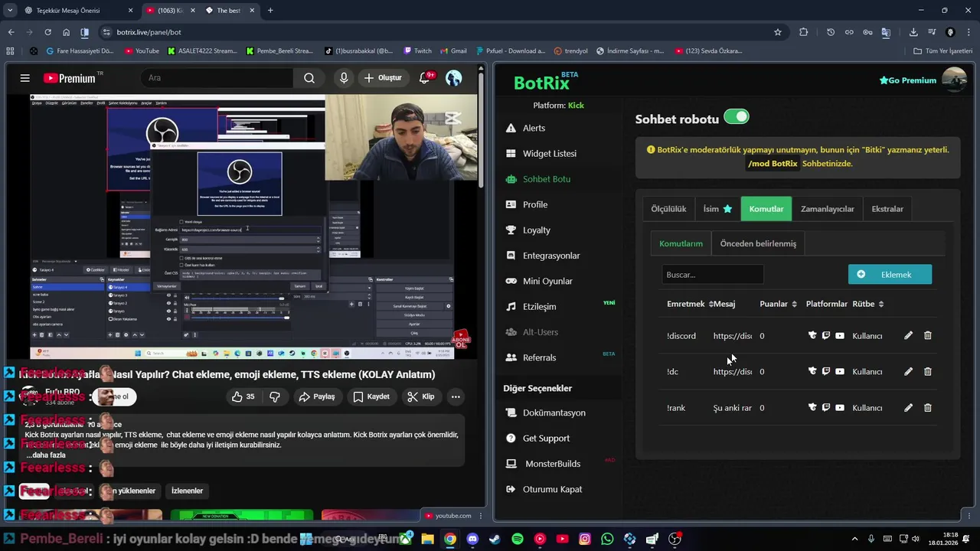Click the YouTube Ara search box
The height and width of the screenshot is (551, 980).
pyautogui.click(x=217, y=77)
